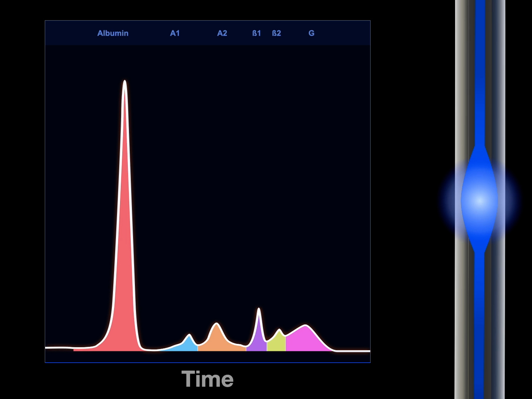This screenshot has width=532, height=399.
Task: Click the narrow blue channel above the bulge
Action: click(480, 74)
